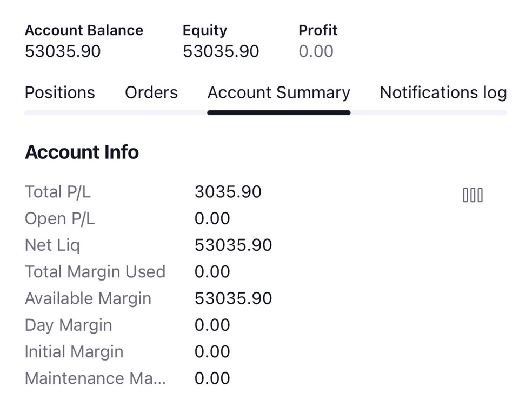Screen dimensions: 519x420
Task: Click the Available Margin value 53035.90
Action: point(234,298)
